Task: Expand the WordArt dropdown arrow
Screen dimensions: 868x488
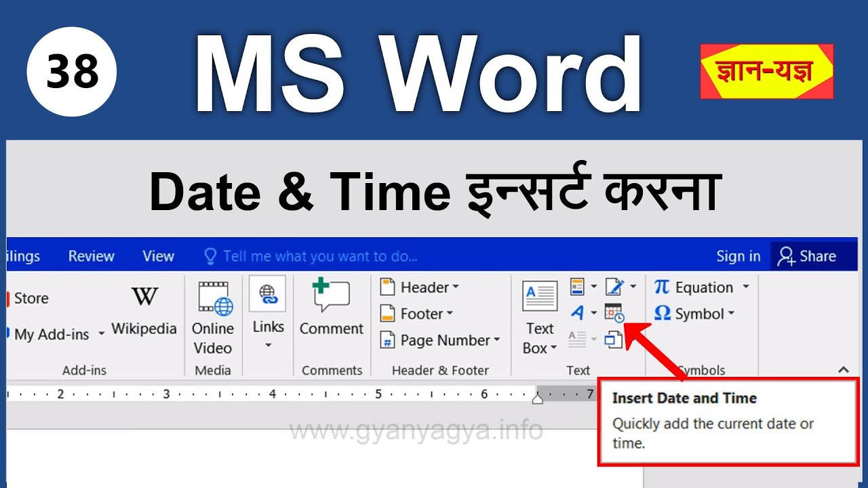Action: (x=594, y=314)
